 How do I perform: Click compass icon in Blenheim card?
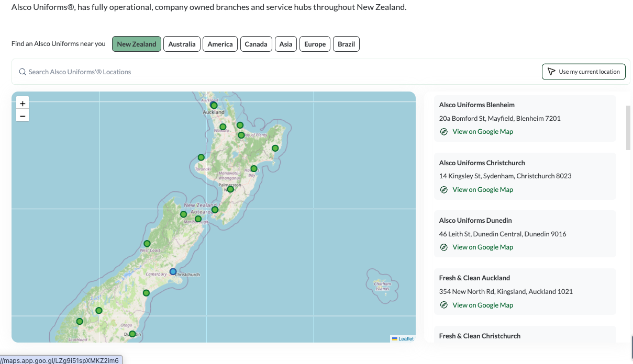coord(444,132)
